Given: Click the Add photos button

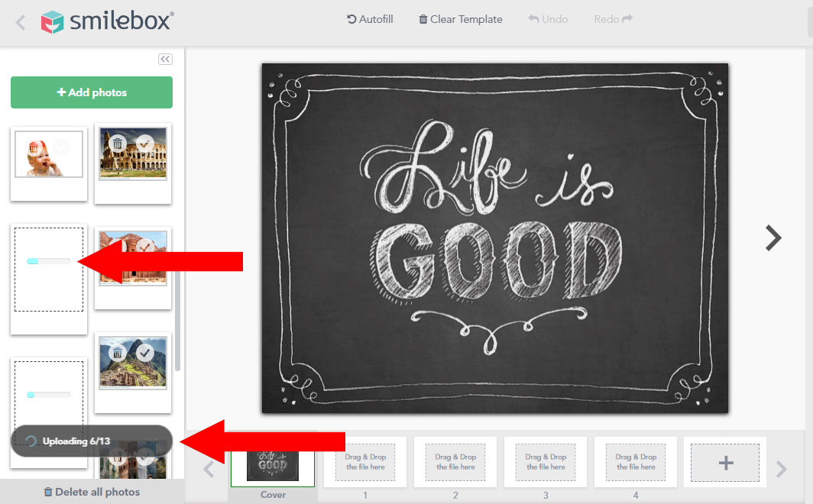Looking at the screenshot, I should pos(91,92).
